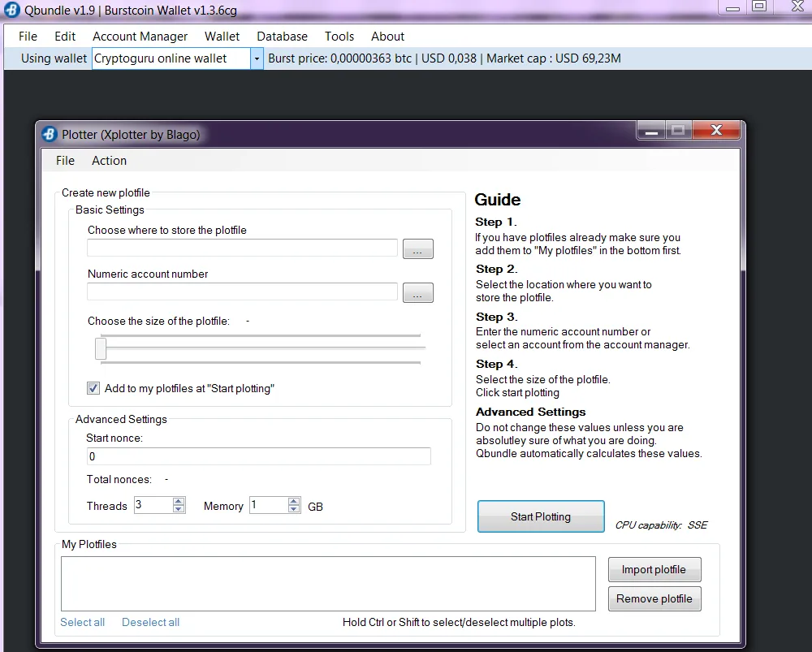Decrease Memory GB with down arrow
812x652 pixels.
294,508
